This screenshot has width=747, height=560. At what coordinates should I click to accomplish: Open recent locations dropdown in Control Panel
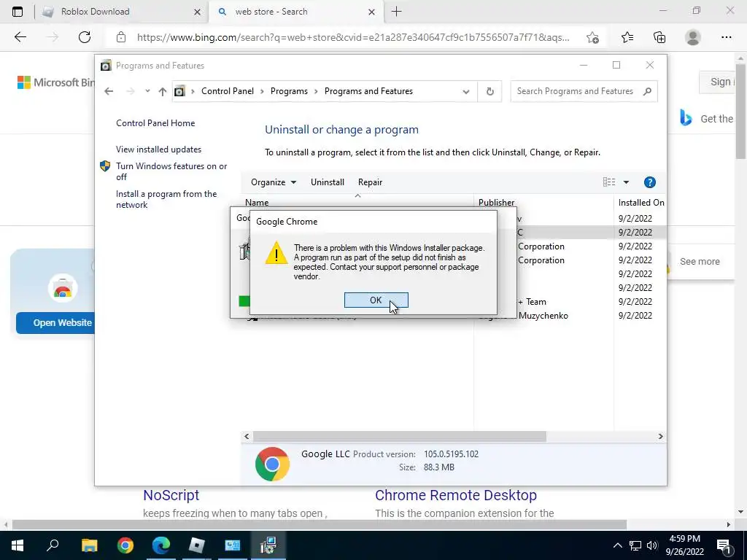147,91
